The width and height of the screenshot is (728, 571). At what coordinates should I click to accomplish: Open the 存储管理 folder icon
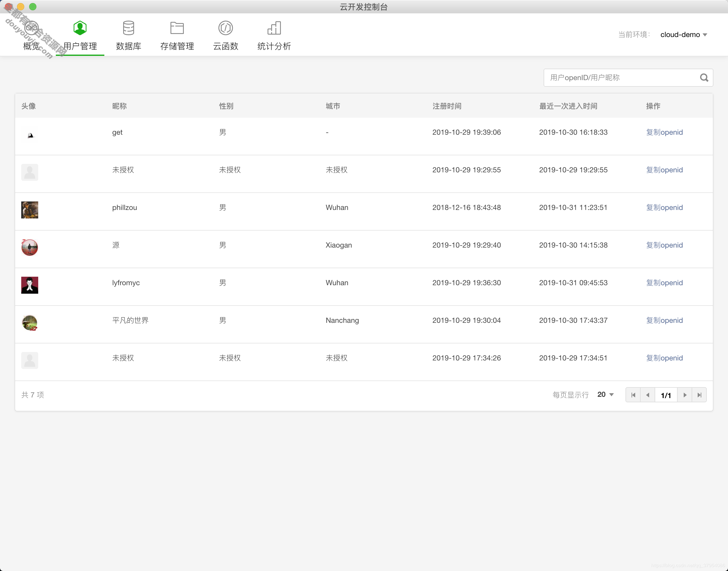point(177,28)
